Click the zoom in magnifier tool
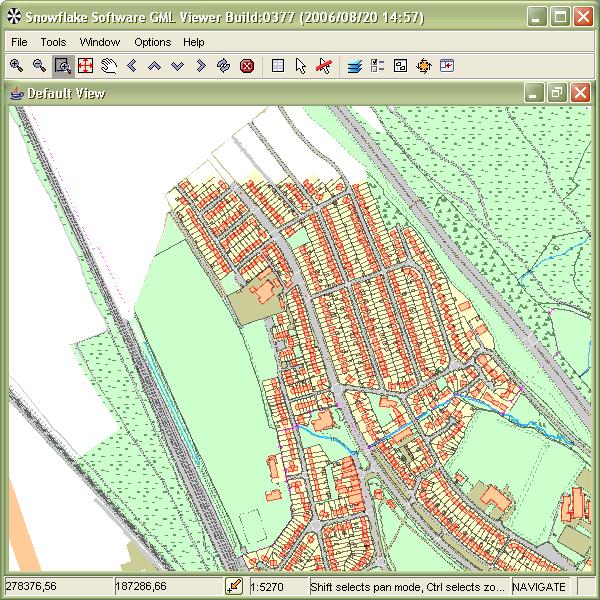Image resolution: width=600 pixels, height=600 pixels. 16,66
